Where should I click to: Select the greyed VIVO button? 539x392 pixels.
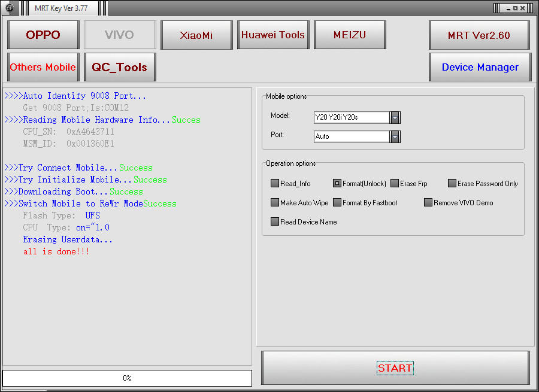point(120,35)
